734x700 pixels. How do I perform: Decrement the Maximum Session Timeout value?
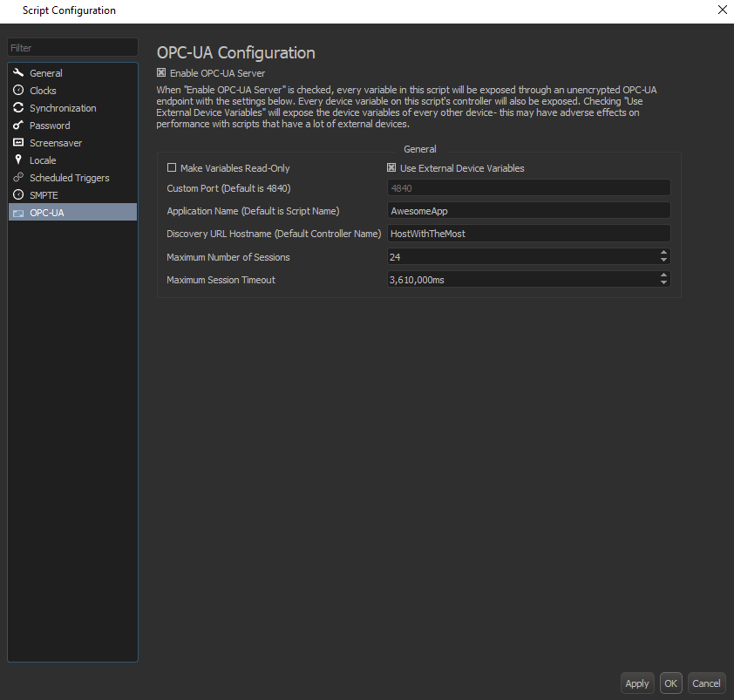[663, 282]
